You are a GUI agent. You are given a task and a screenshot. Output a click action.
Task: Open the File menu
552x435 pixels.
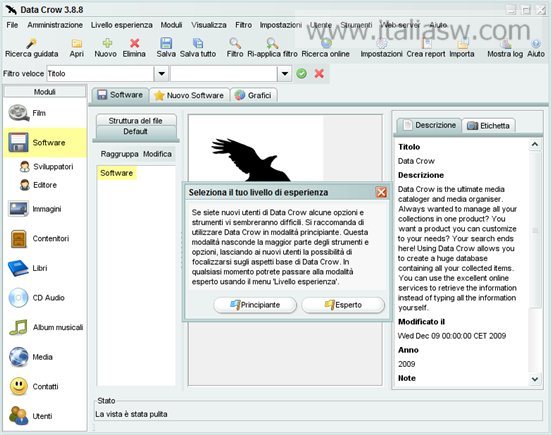(x=12, y=25)
